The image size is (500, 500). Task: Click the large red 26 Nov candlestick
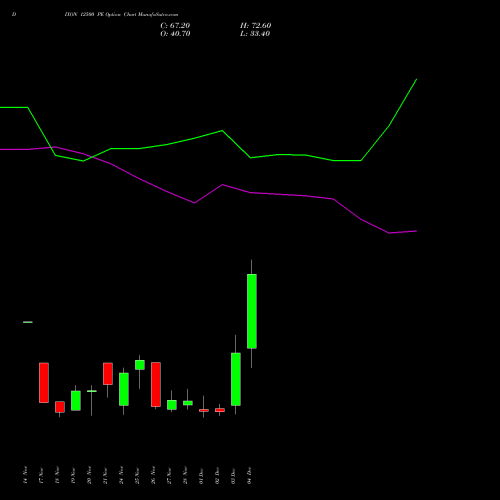pyautogui.click(x=156, y=384)
